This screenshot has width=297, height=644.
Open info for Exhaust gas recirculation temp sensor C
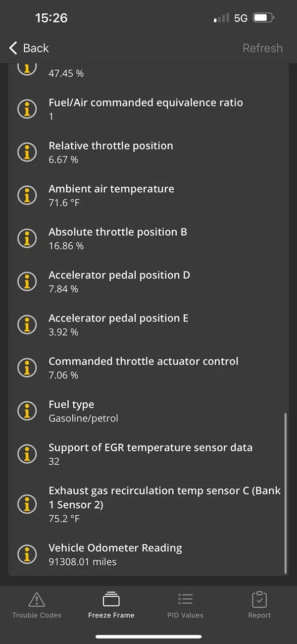pyautogui.click(x=27, y=504)
